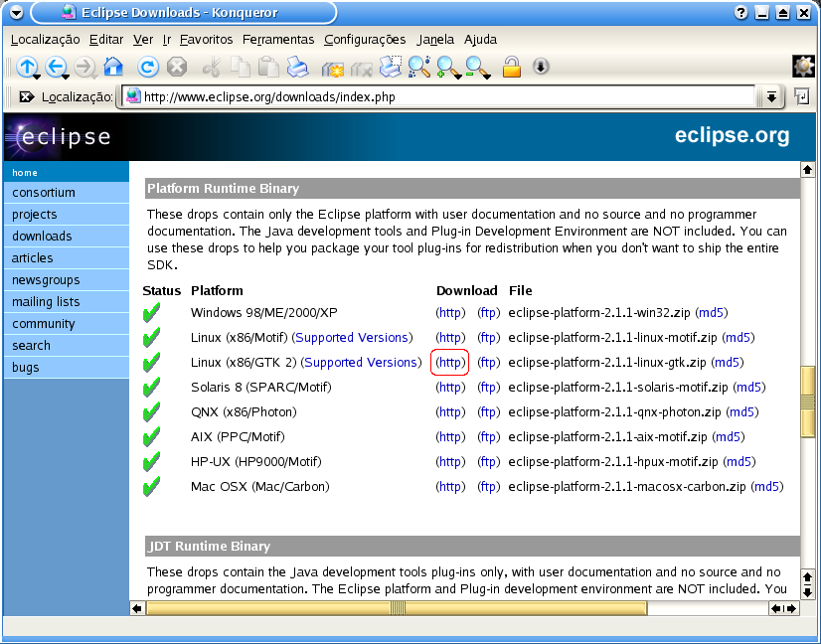
Task: Open the window menu at title bar left
Action: pos(16,13)
